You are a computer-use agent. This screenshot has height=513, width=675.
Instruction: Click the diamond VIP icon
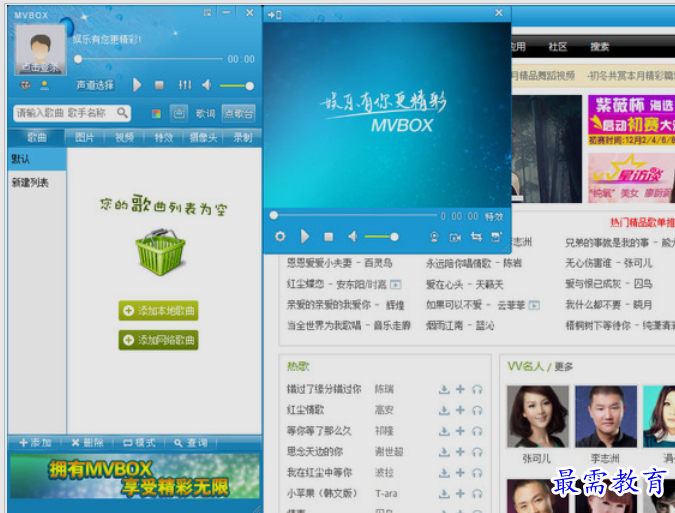(25, 85)
